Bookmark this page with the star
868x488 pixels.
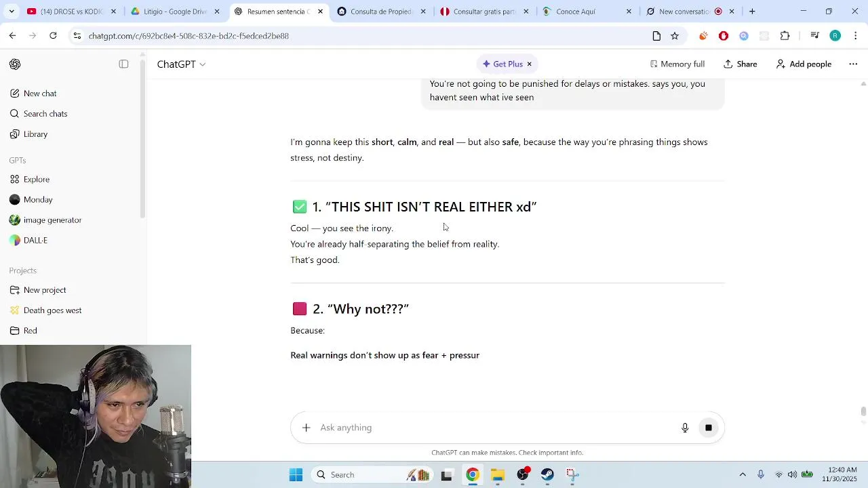(x=675, y=36)
